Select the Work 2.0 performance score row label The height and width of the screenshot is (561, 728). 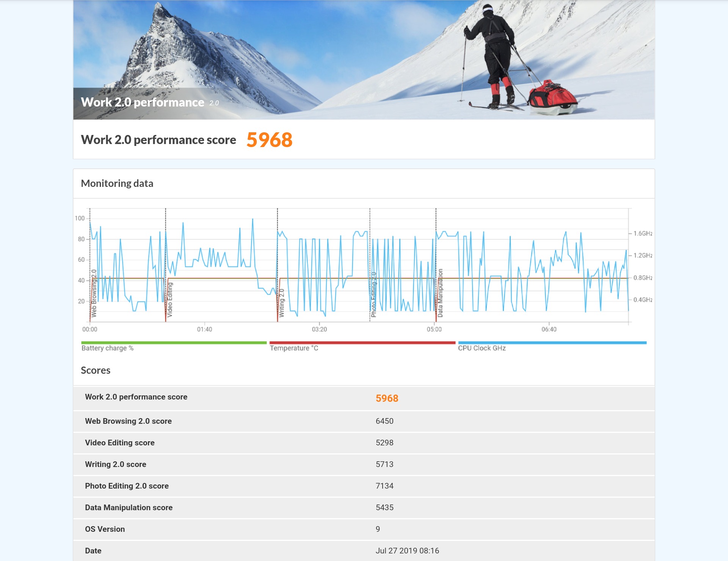point(136,397)
